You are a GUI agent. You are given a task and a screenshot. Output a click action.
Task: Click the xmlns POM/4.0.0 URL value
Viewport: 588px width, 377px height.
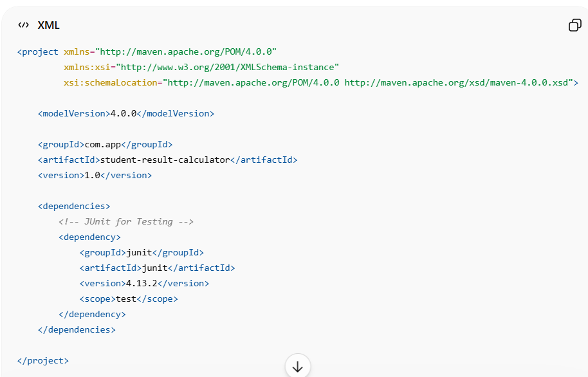click(x=186, y=51)
